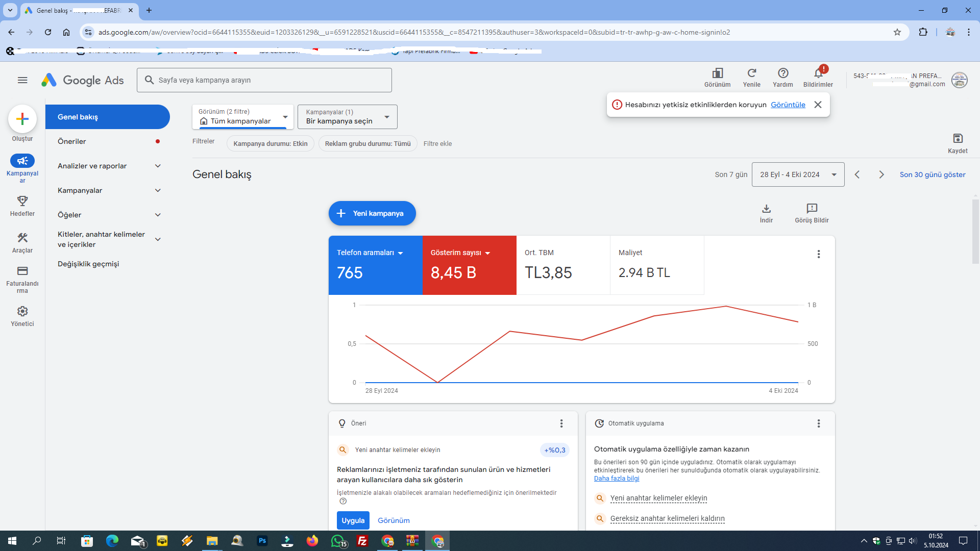Click Reklam grubu durumu: Tümü filter chip
Viewport: 980px width, 551px height.
(367, 143)
